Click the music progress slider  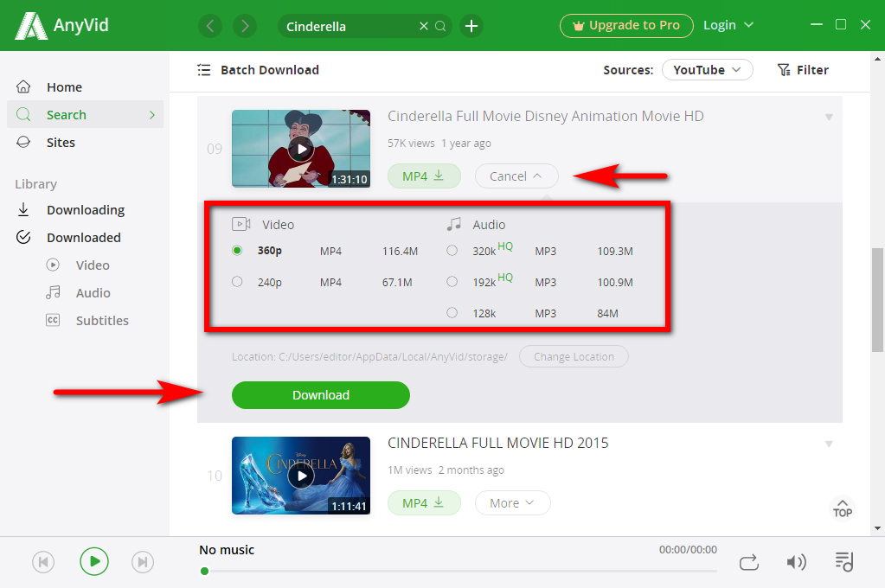pos(459,571)
